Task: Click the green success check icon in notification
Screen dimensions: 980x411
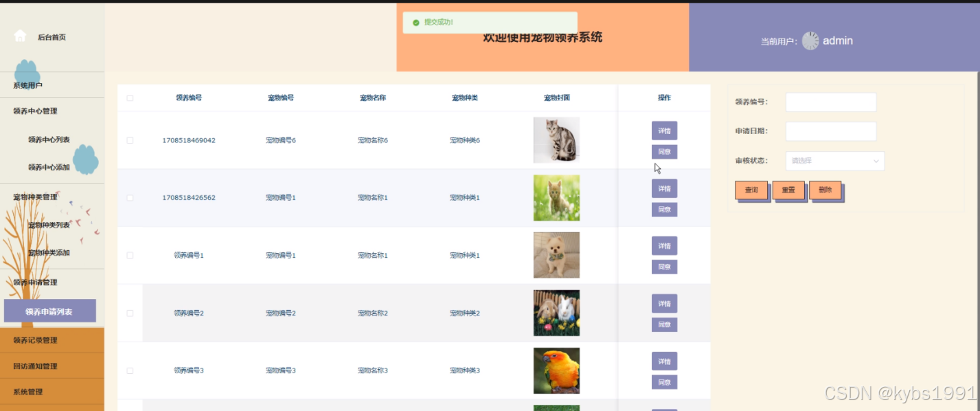Action: (415, 23)
